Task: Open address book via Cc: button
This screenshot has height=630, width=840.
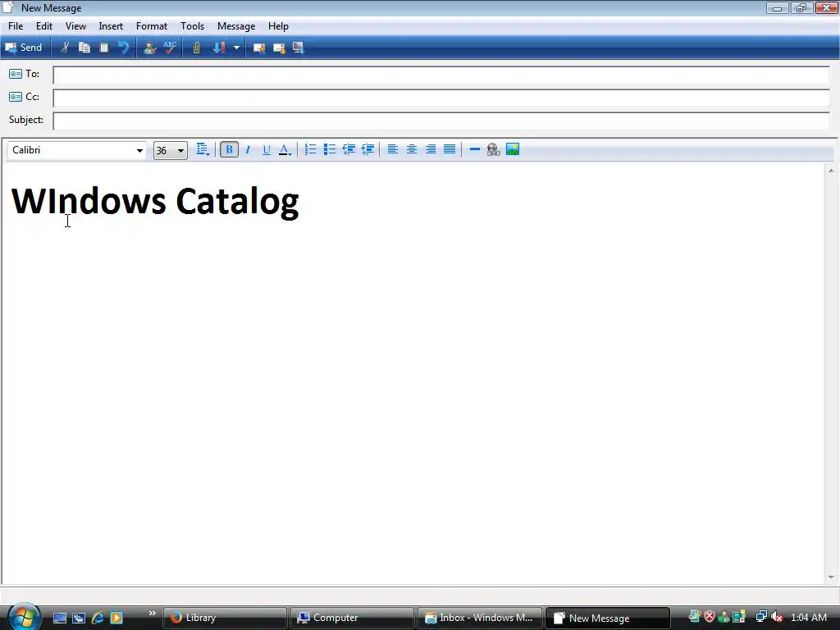Action: [24, 97]
